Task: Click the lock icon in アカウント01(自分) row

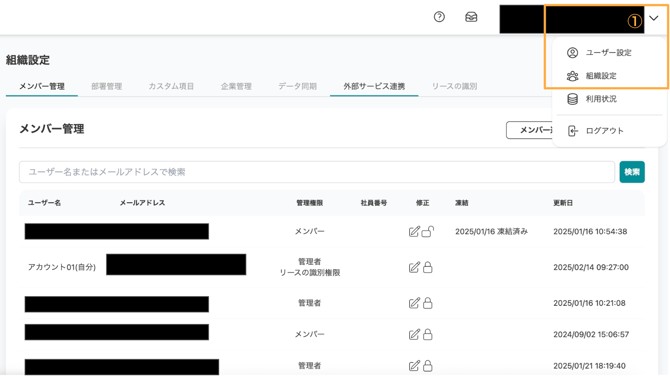Action: click(x=428, y=267)
